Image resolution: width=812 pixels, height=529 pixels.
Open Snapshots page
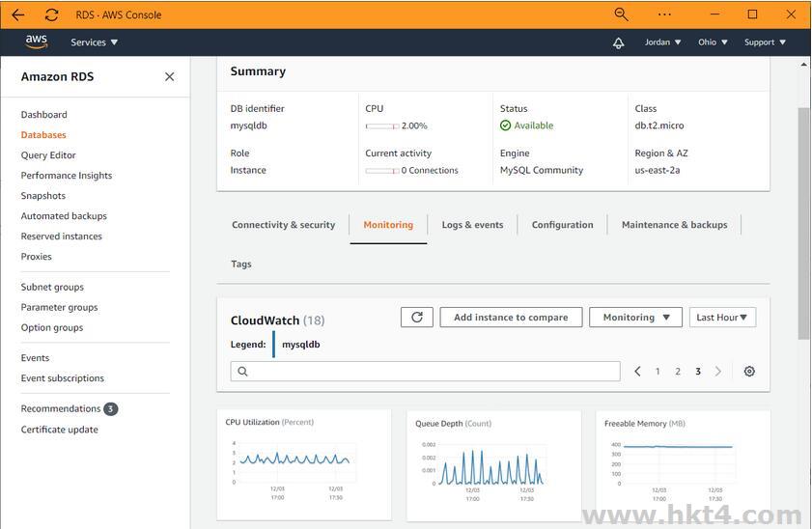coord(43,196)
